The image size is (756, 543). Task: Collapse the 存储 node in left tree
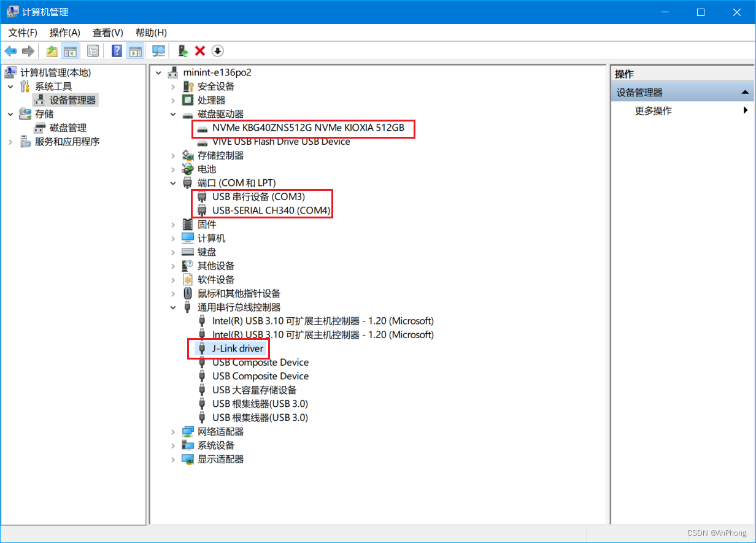pyautogui.click(x=10, y=114)
